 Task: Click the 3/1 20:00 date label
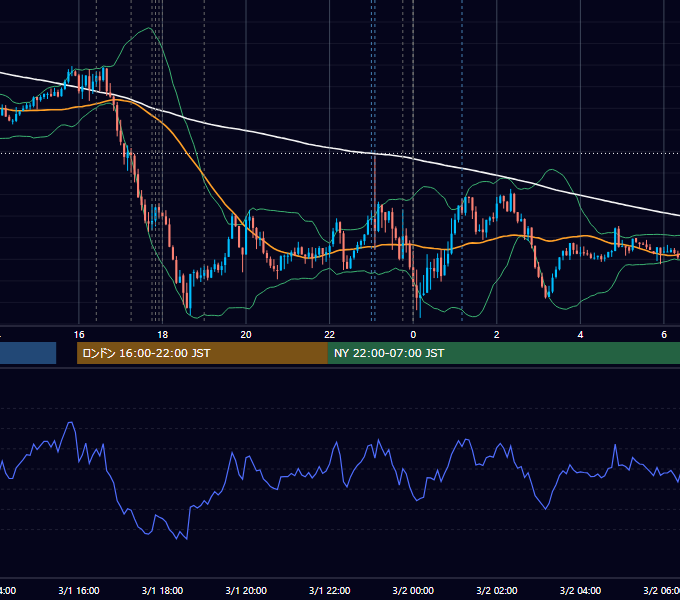(x=246, y=590)
